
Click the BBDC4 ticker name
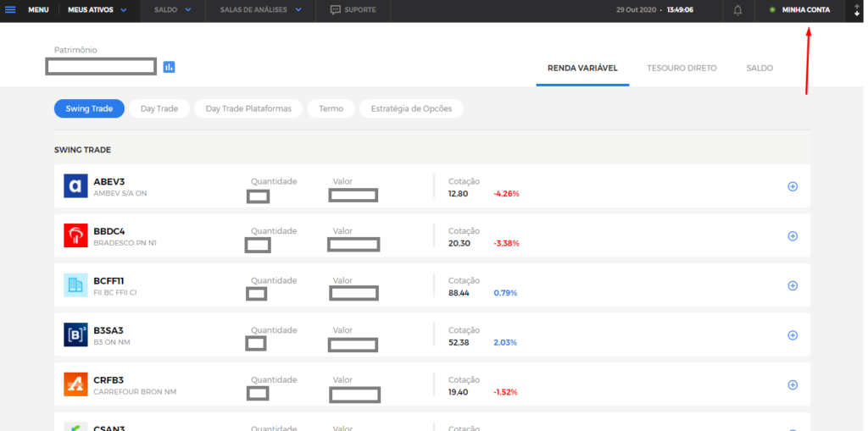(109, 231)
